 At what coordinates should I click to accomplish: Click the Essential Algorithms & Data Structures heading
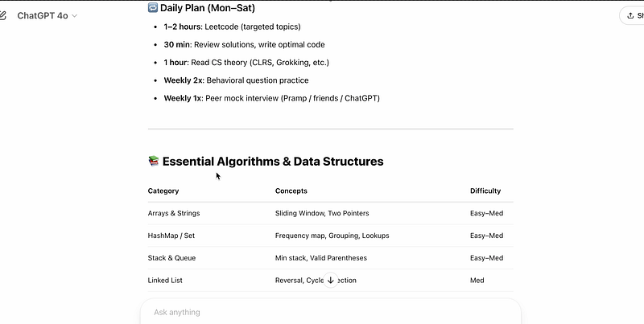273,162
